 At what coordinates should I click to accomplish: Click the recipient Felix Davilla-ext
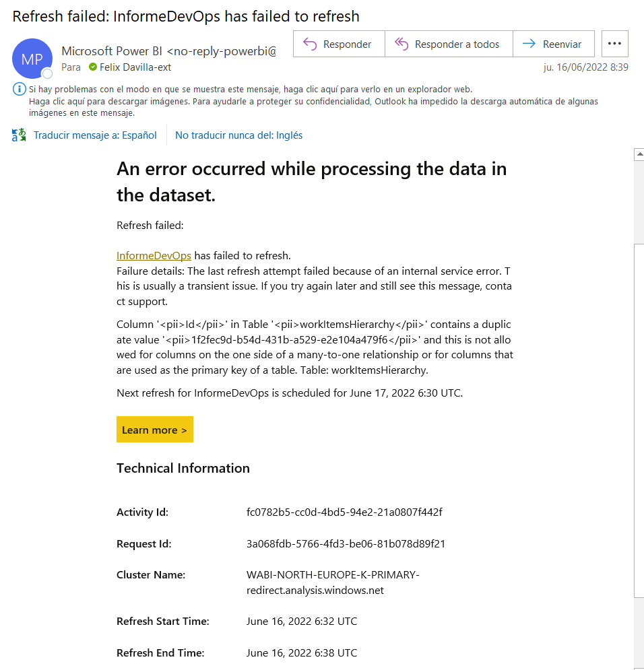pyautogui.click(x=135, y=67)
